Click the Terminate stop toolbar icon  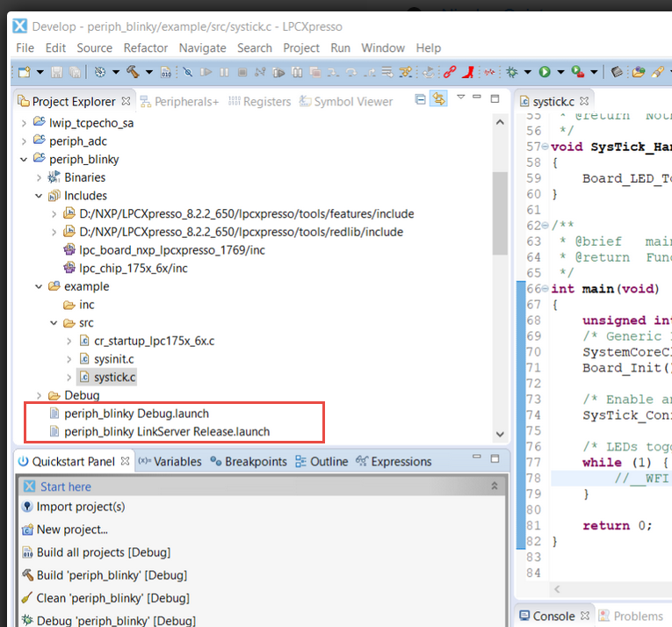tap(242, 72)
